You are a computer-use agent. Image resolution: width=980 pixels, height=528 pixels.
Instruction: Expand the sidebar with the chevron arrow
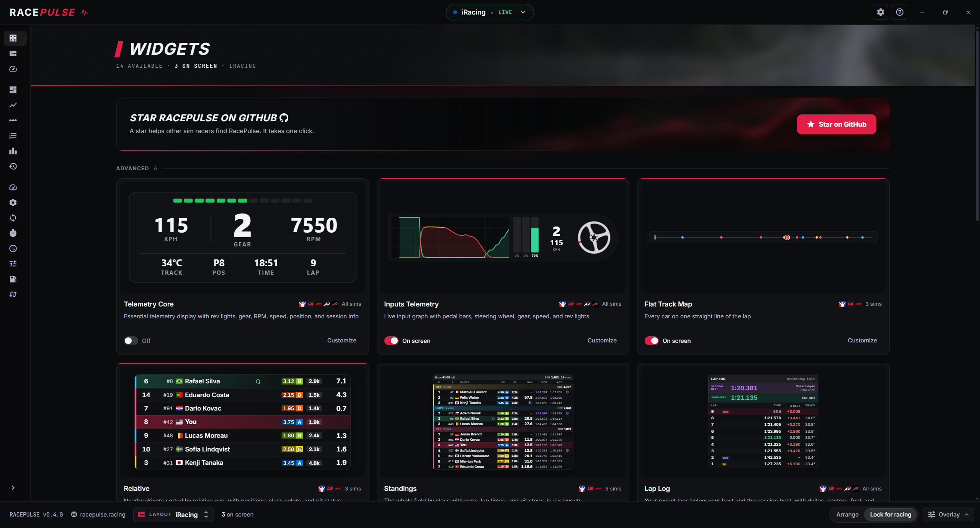[13, 487]
